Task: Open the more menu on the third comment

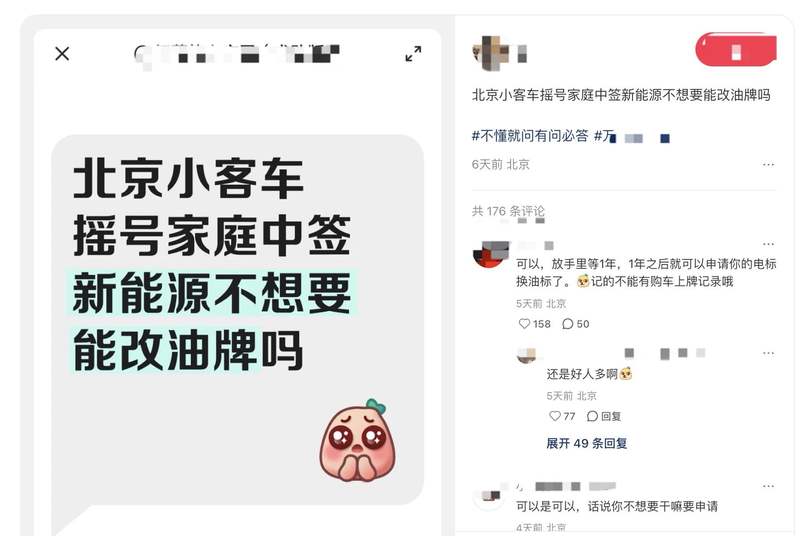Action: (768, 487)
